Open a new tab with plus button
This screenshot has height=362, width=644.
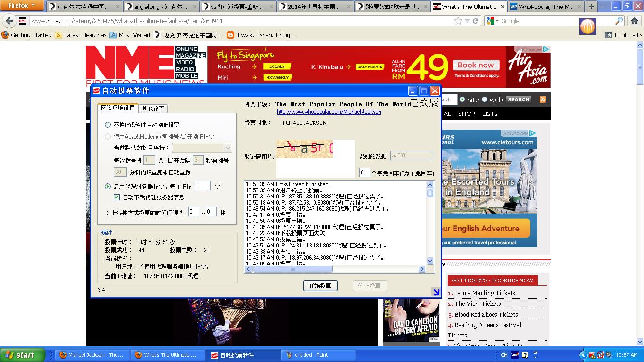tap(591, 7)
